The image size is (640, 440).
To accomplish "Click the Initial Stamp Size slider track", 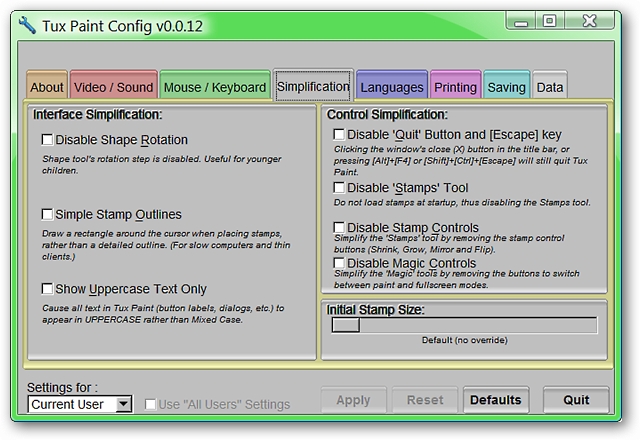I will [x=464, y=325].
